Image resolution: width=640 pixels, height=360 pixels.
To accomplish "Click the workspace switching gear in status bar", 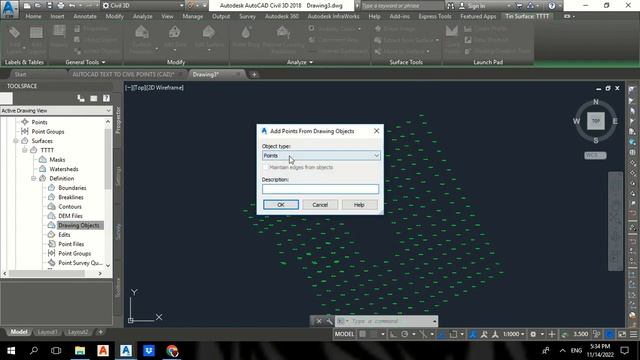I will click(x=533, y=334).
